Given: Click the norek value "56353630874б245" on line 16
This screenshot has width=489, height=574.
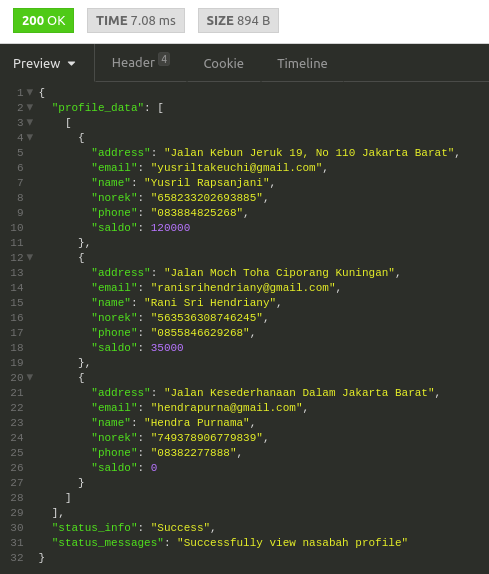Looking at the screenshot, I should [207, 318].
